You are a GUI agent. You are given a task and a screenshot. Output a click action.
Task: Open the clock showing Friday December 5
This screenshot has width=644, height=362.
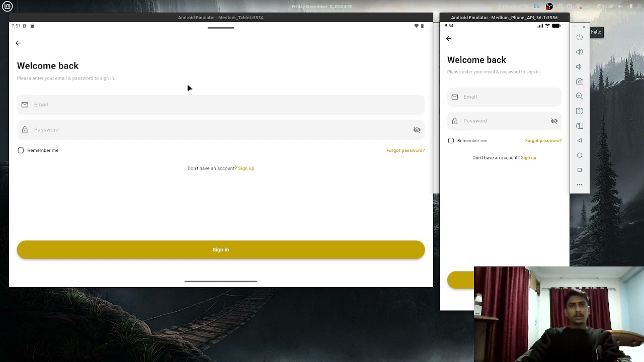point(322,7)
